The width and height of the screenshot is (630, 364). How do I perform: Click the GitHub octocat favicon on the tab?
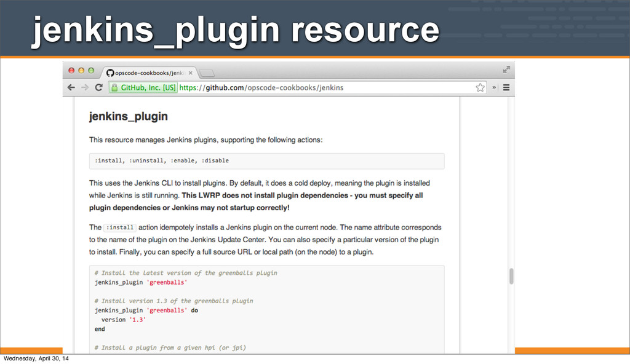point(110,73)
